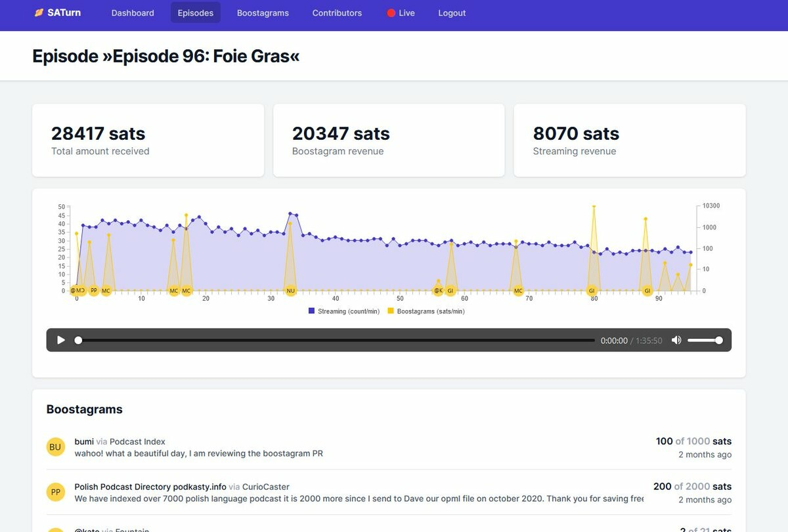Viewport: 788px width, 532px height.
Task: Click the SATurn logo icon
Action: (39, 12)
